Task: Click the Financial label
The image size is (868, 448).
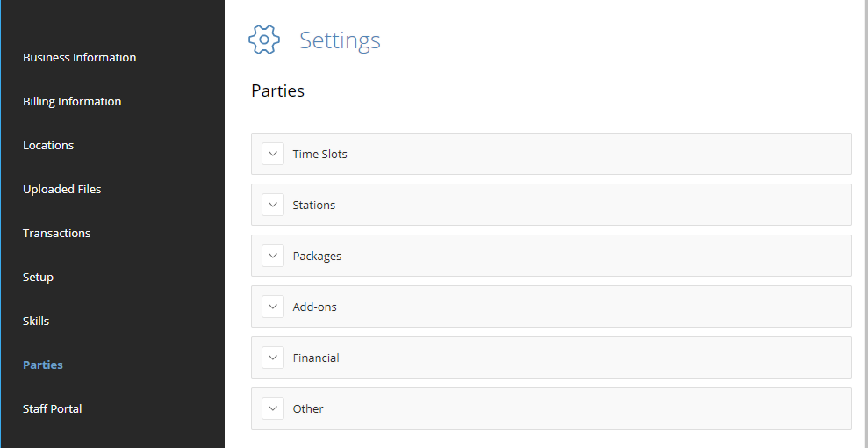Action: point(316,358)
